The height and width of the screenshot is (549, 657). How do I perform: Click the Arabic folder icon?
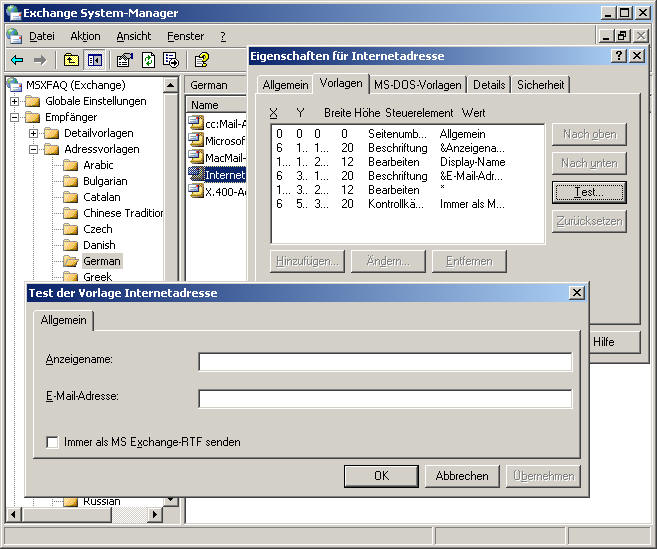pyautogui.click(x=70, y=166)
